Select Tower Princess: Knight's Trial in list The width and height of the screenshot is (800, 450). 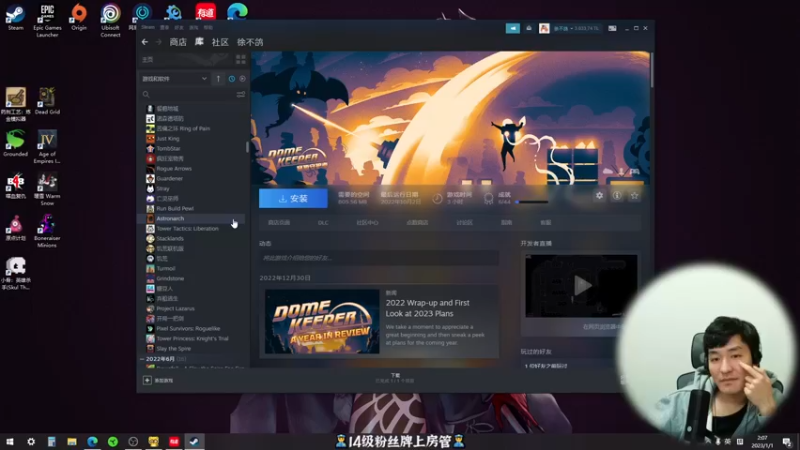tap(192, 339)
